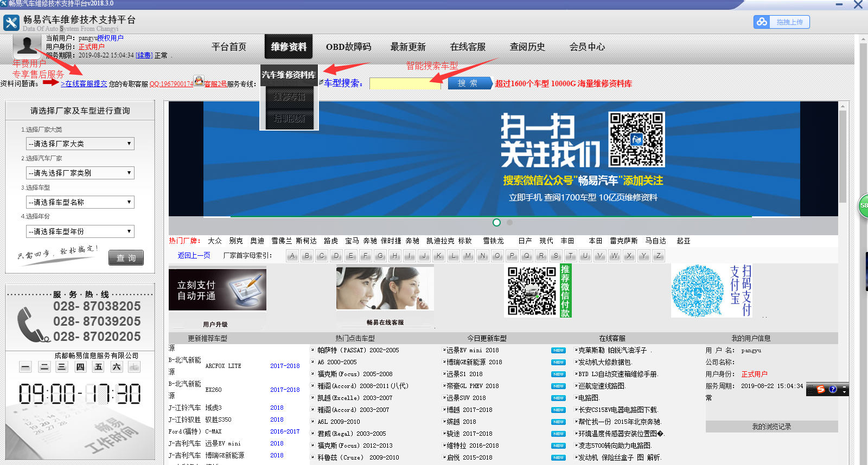Screen dimensions: 868x465
Task: Click the 续费 renewal link
Action: (x=144, y=55)
